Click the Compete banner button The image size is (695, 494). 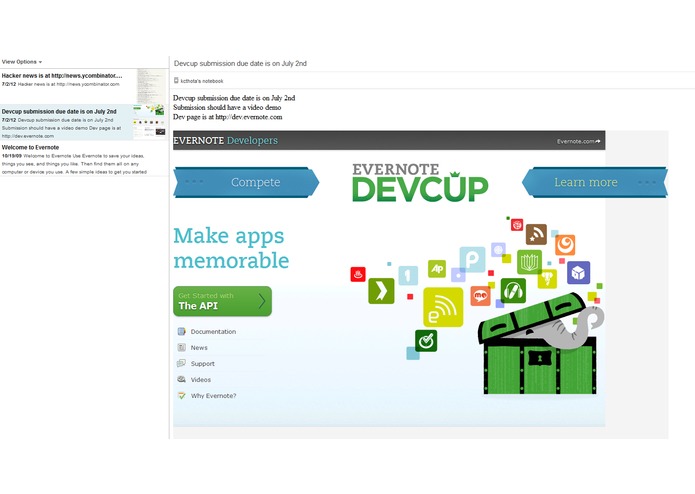246,182
